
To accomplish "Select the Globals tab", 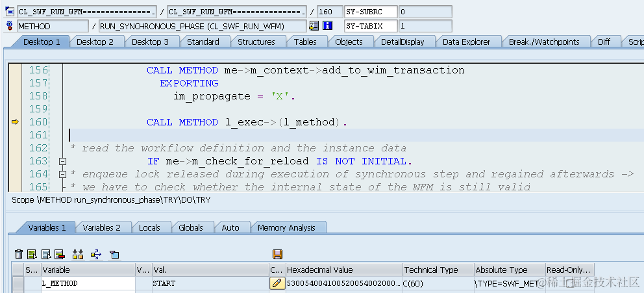I will coord(191,227).
